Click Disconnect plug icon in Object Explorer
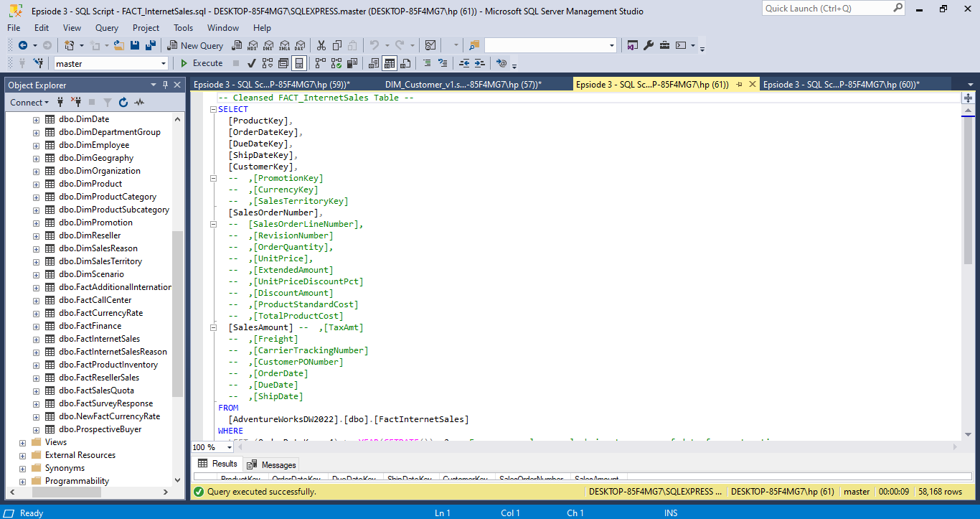The height and width of the screenshot is (519, 980). click(x=76, y=103)
